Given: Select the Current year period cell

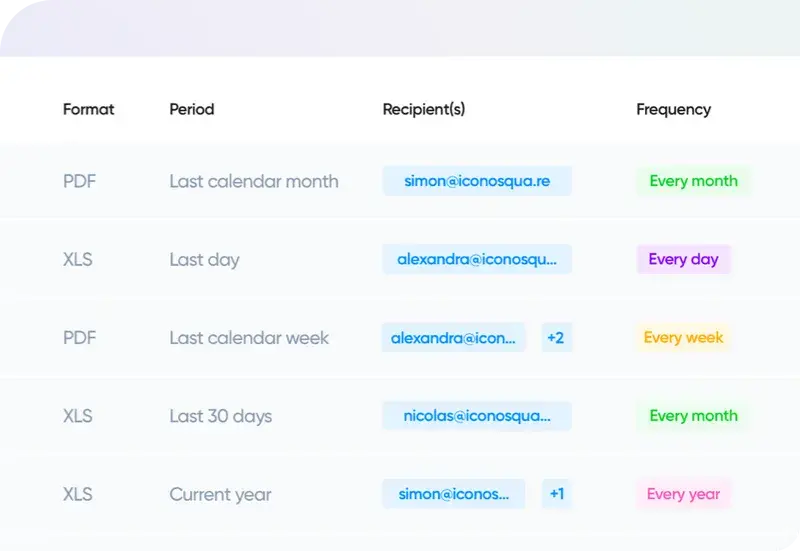Looking at the screenshot, I should [220, 494].
